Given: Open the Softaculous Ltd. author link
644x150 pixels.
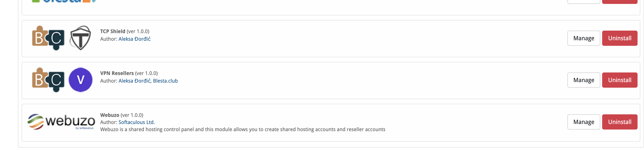Looking at the screenshot, I should (136, 122).
